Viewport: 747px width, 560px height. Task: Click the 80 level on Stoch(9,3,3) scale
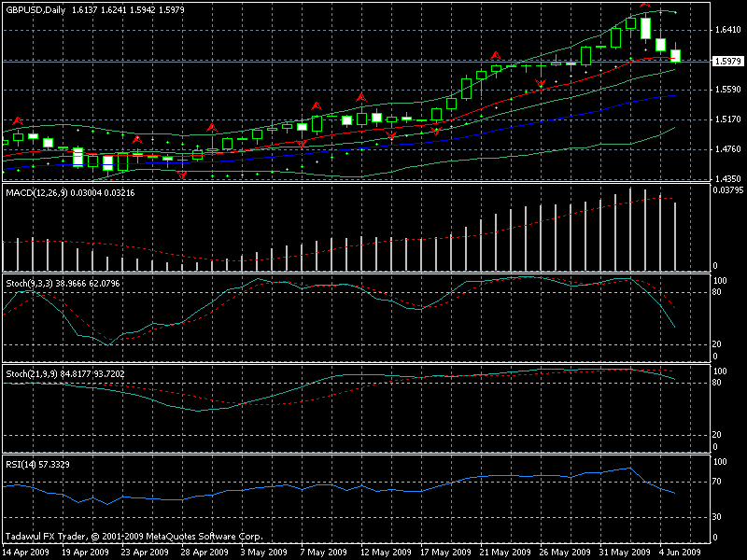[716, 292]
